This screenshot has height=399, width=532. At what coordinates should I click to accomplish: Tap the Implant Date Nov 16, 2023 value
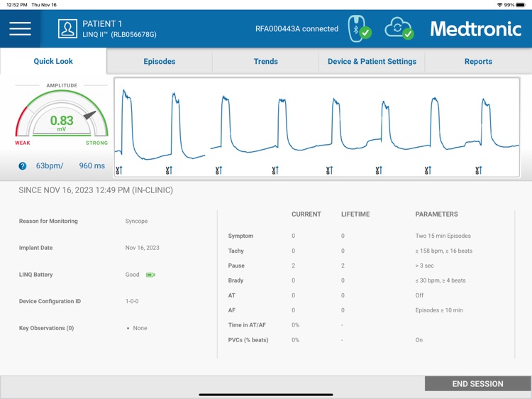[x=142, y=248]
